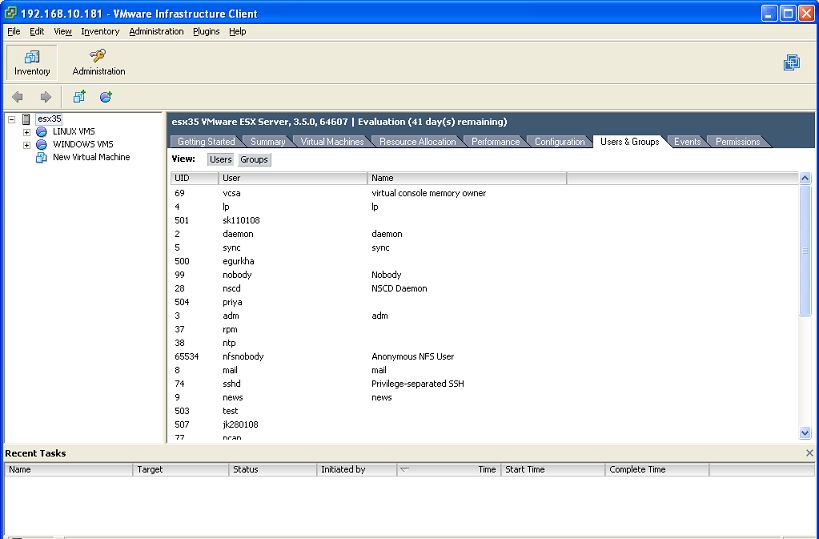The width and height of the screenshot is (819, 539).
Task: Expand the LINUX VMS node
Action: 27,132
